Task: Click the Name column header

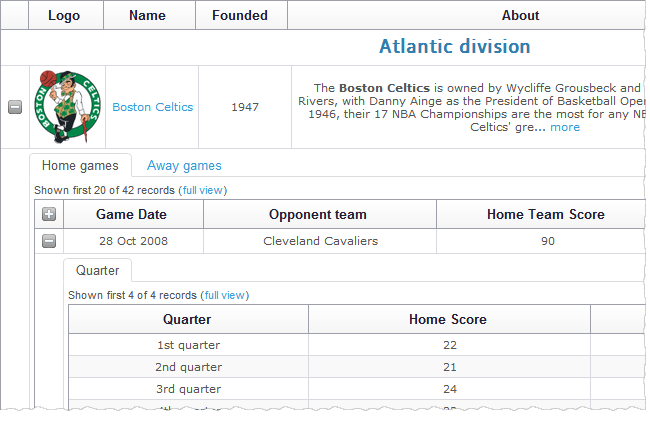Action: pos(147,15)
